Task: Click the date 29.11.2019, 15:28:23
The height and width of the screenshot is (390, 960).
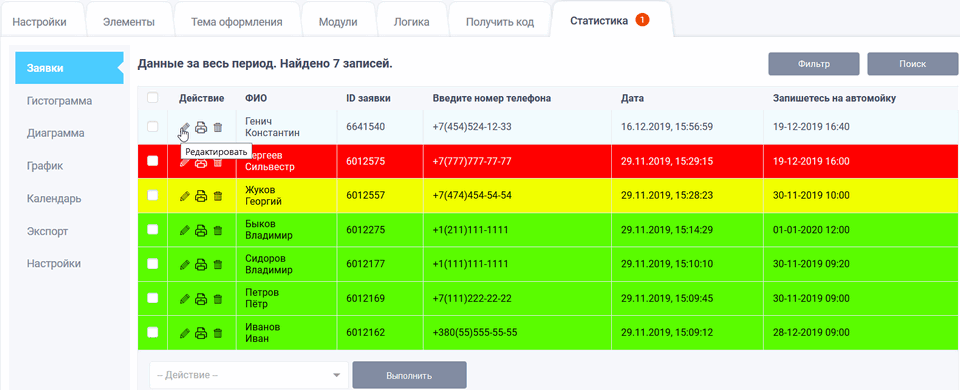Action: 667,195
